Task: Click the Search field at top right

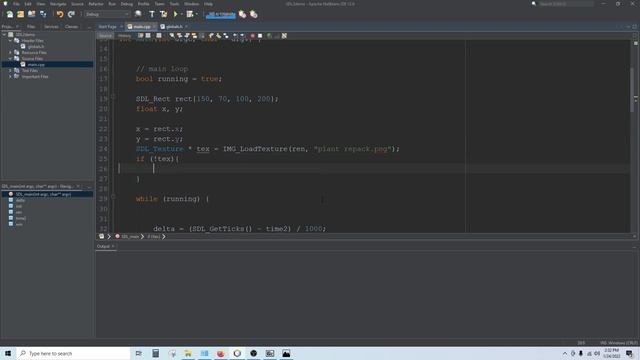Action: [566, 4]
